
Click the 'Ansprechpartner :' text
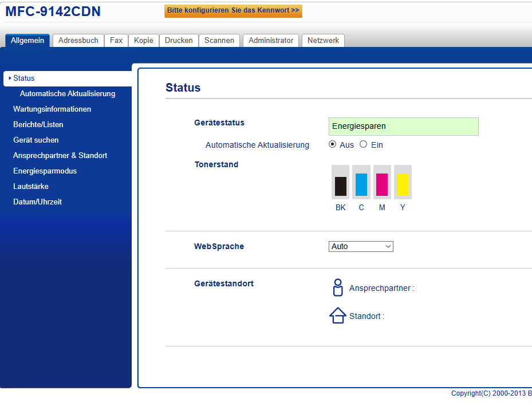click(x=382, y=288)
